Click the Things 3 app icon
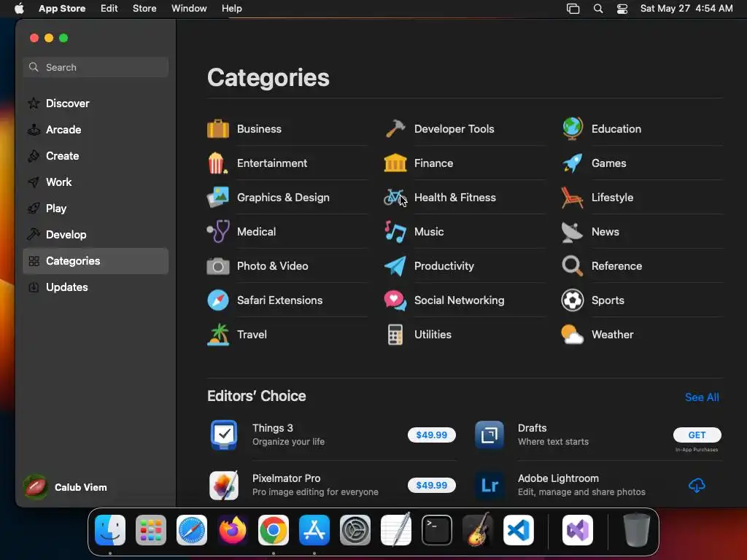 pos(224,435)
